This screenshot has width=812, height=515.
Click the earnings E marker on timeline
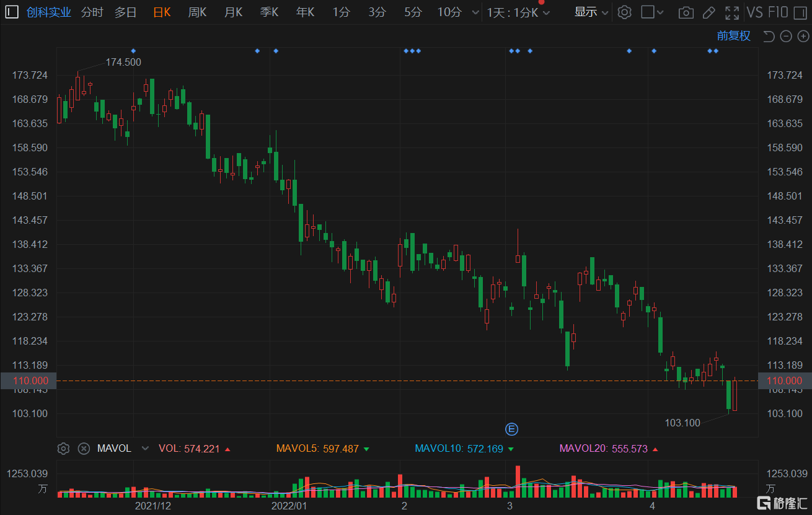coord(512,428)
